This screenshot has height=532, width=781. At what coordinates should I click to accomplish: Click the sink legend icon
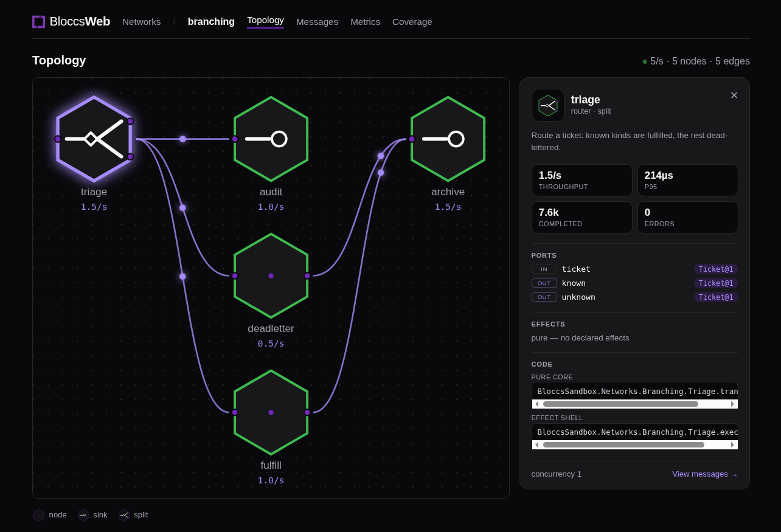click(83, 515)
